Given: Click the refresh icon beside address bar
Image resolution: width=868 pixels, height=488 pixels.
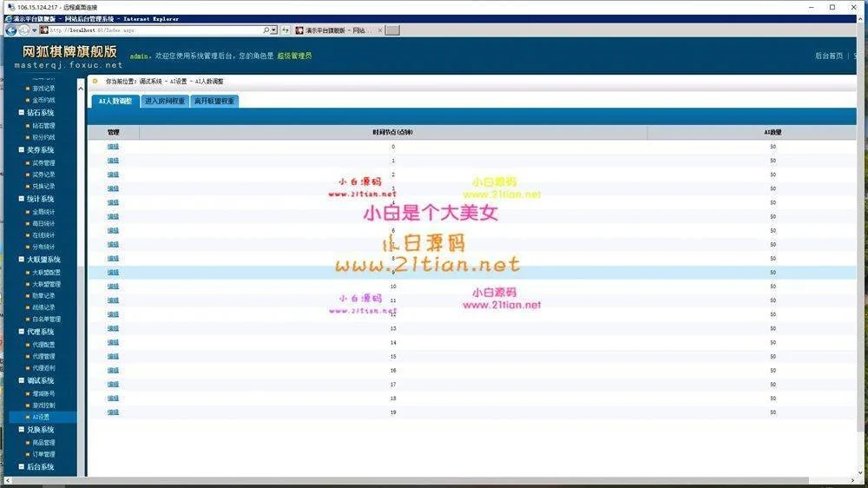Looking at the screenshot, I should pos(286,30).
